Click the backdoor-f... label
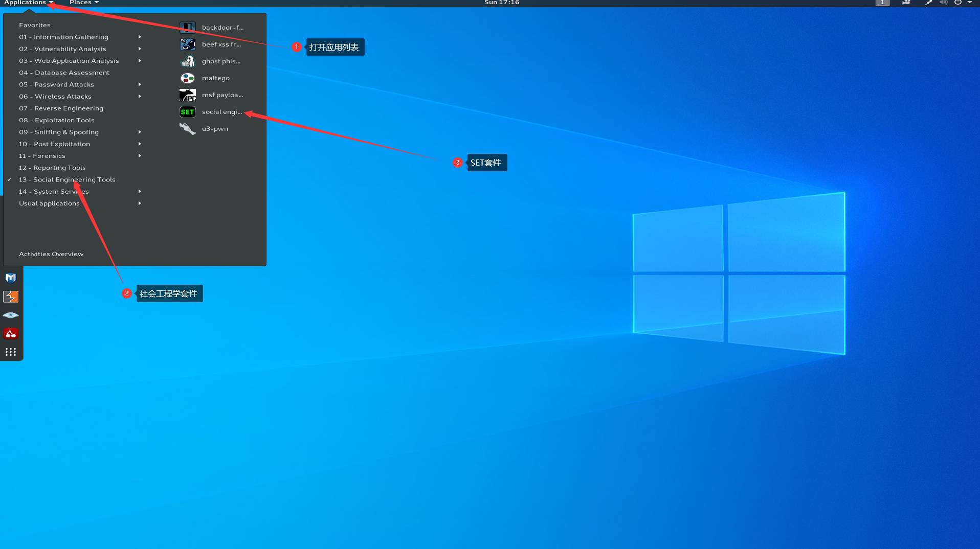 click(222, 28)
